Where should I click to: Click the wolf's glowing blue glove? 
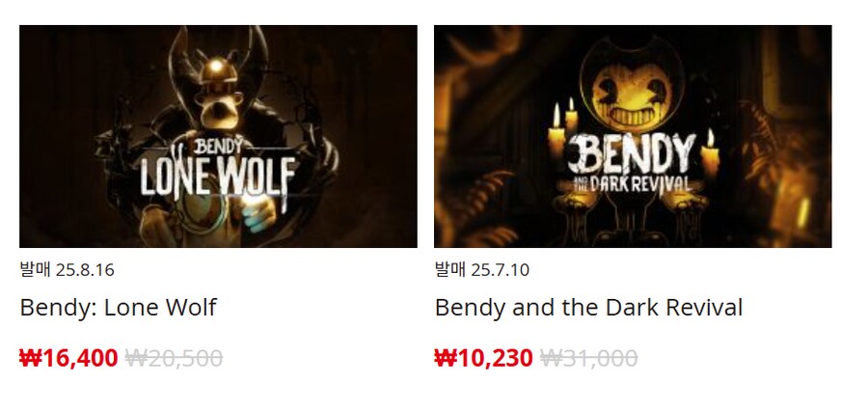click(x=259, y=215)
